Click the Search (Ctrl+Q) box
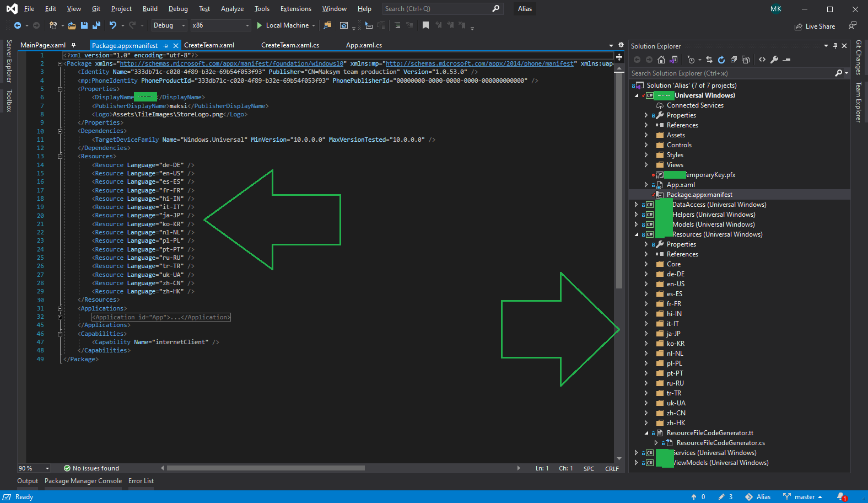 pyautogui.click(x=443, y=9)
